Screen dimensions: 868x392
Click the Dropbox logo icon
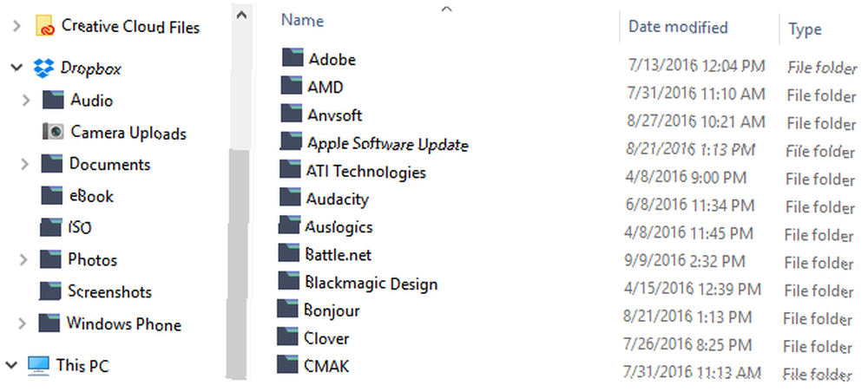click(x=43, y=68)
